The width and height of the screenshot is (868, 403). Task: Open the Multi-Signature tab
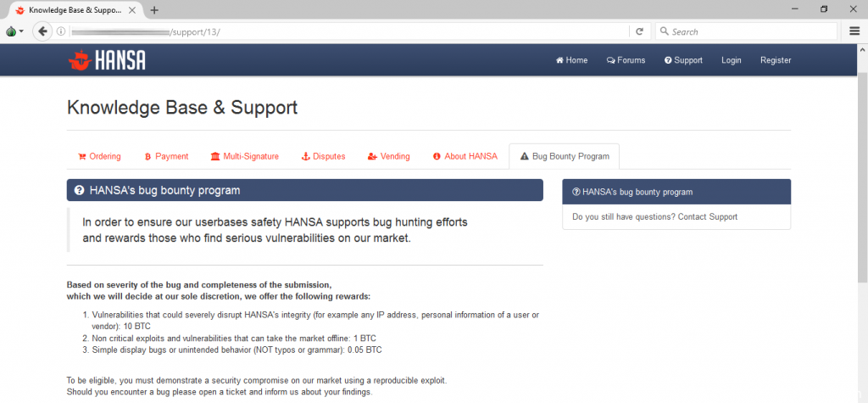coord(244,156)
